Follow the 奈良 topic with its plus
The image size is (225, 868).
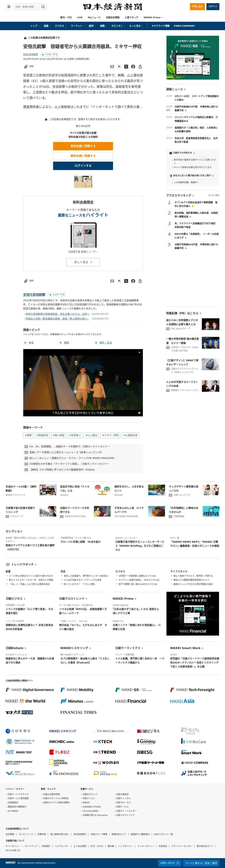coord(25,343)
